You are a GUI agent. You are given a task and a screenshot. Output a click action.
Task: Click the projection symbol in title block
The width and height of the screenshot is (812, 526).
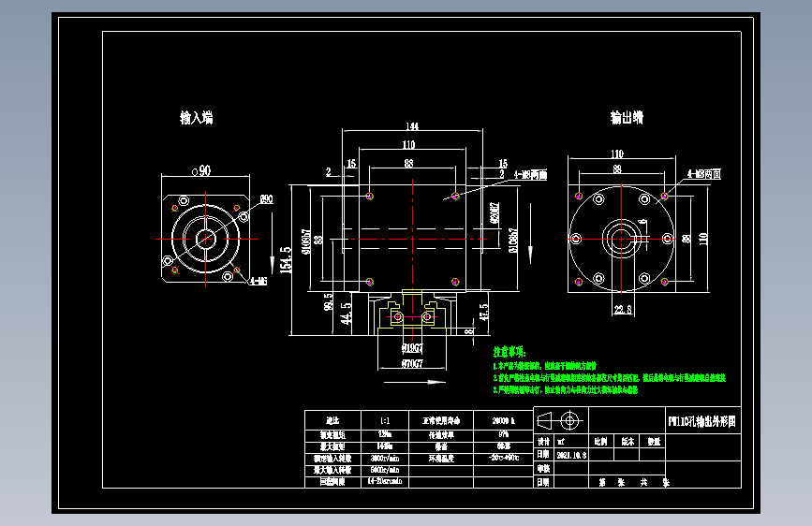click(561, 420)
